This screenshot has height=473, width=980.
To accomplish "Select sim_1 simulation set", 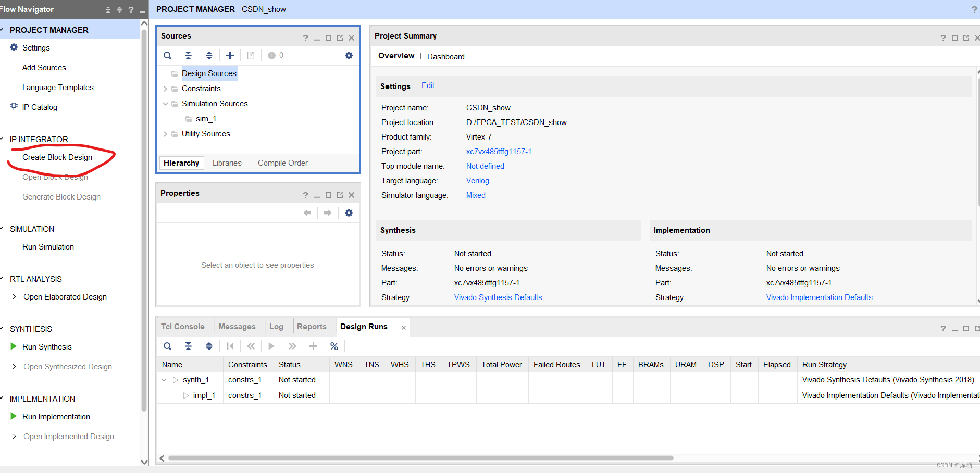I will click(206, 119).
